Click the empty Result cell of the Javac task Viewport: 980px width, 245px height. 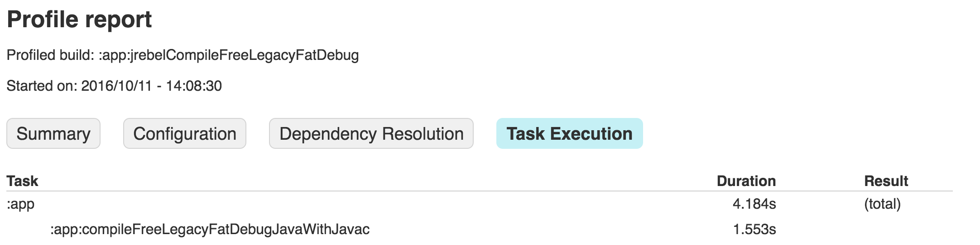(886, 229)
